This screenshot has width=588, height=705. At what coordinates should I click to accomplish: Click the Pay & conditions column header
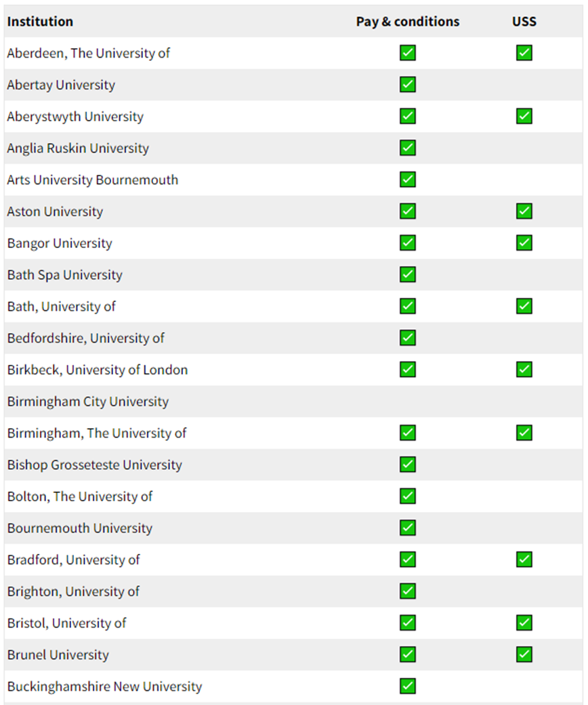pos(408,22)
